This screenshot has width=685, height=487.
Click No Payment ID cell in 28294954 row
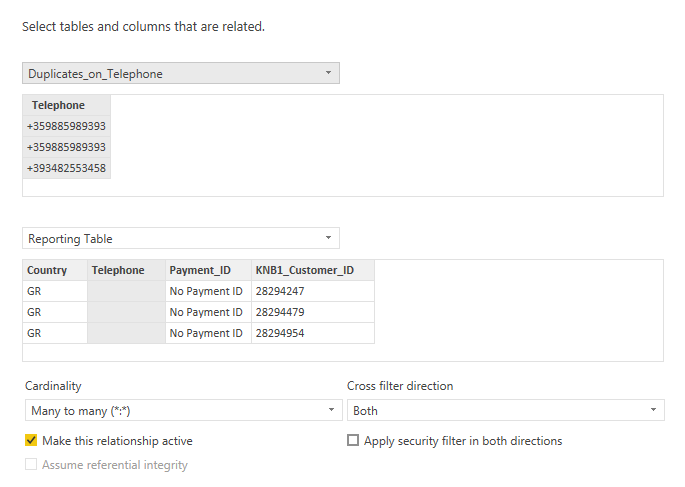click(208, 333)
